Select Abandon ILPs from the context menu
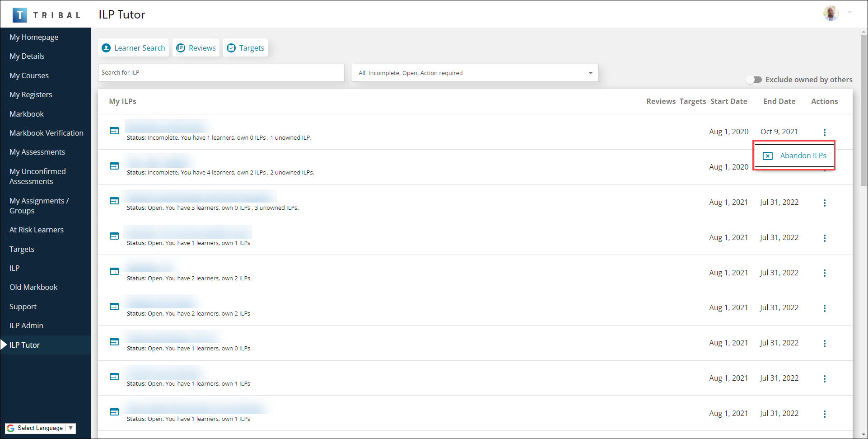 (x=803, y=156)
